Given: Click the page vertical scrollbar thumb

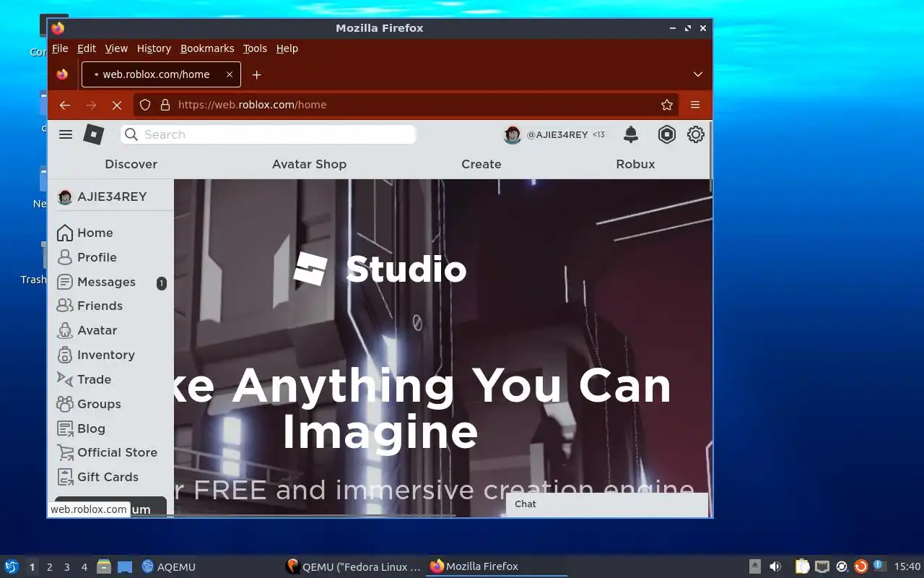Looking at the screenshot, I should point(710,155).
